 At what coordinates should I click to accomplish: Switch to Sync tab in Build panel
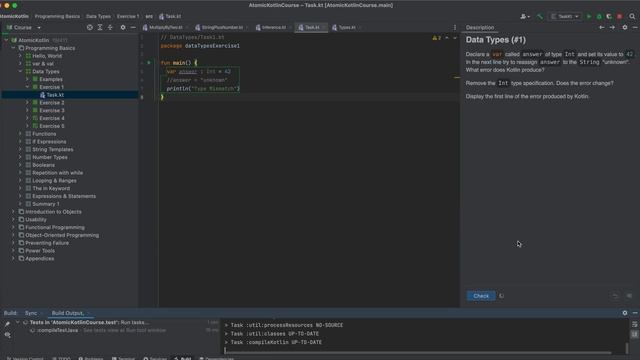click(31, 313)
